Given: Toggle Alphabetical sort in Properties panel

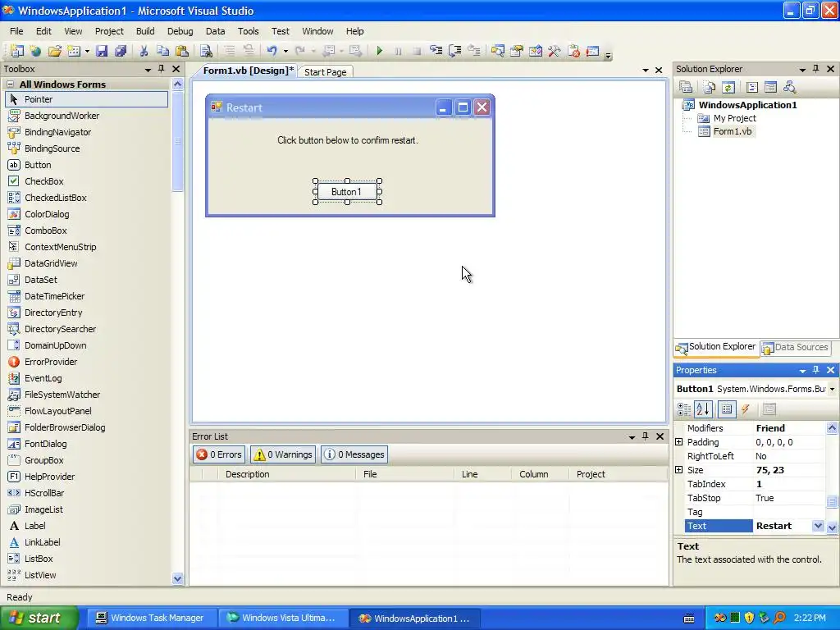Looking at the screenshot, I should click(x=703, y=409).
